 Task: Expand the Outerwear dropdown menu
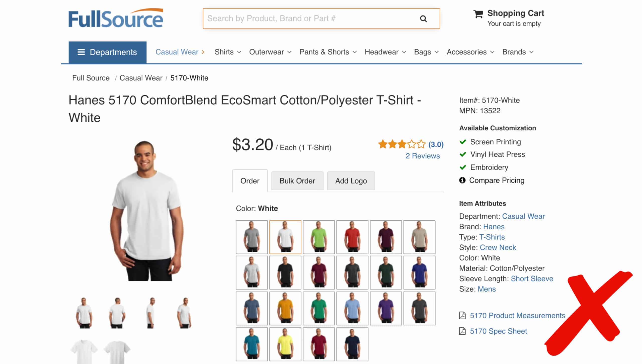pyautogui.click(x=270, y=52)
